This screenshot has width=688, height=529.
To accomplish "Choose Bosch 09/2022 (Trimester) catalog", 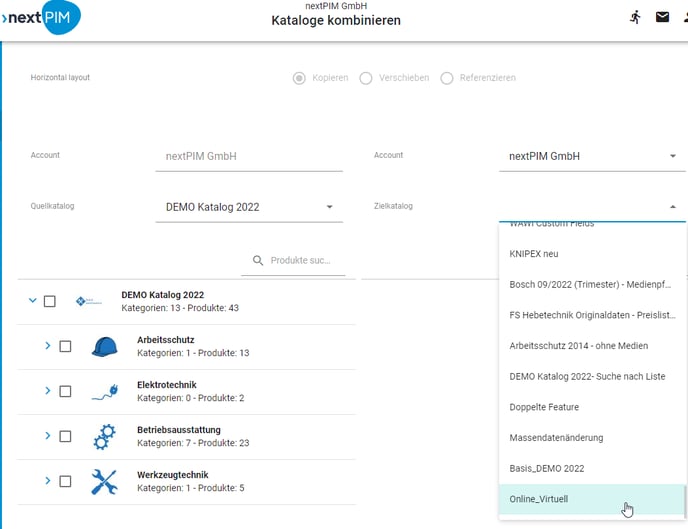I will tap(592, 285).
